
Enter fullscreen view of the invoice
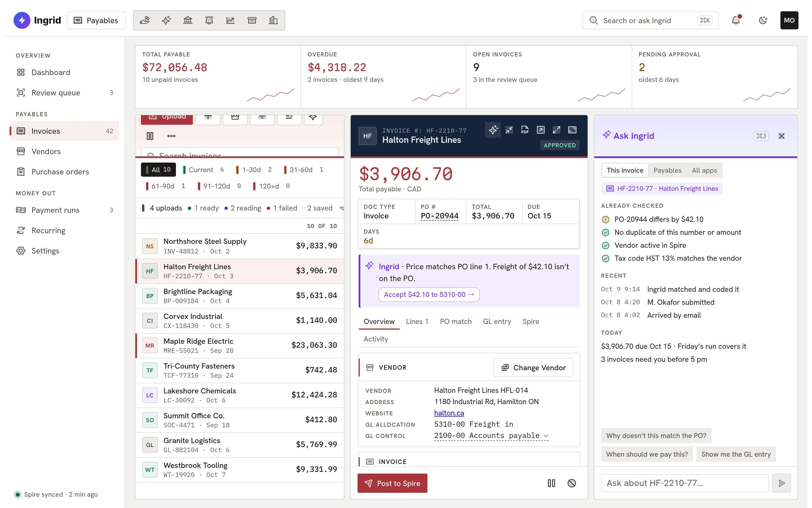tap(572, 130)
